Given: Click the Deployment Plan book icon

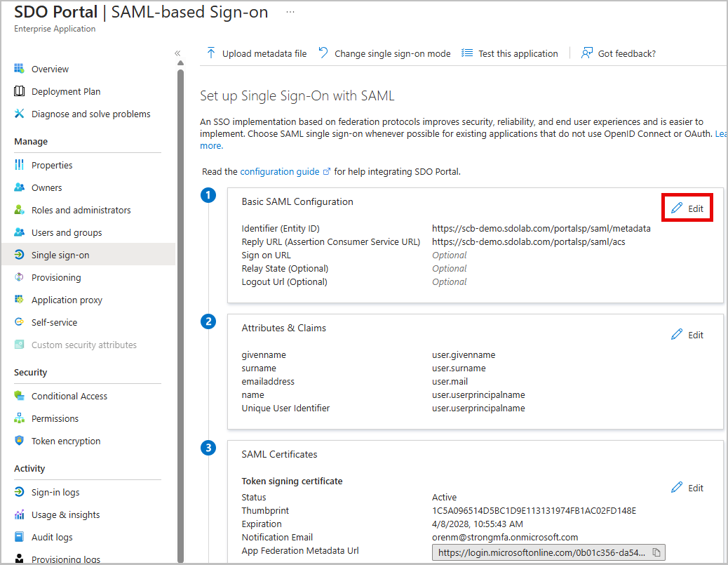Looking at the screenshot, I should [x=19, y=91].
